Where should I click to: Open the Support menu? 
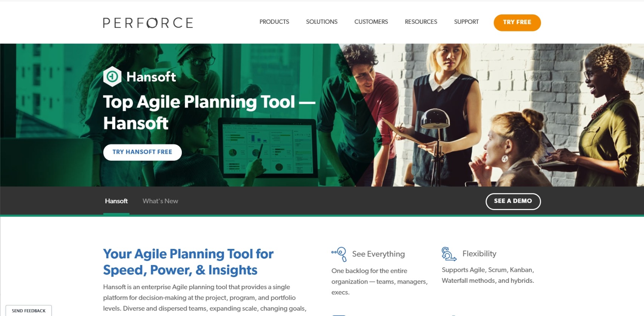point(466,22)
